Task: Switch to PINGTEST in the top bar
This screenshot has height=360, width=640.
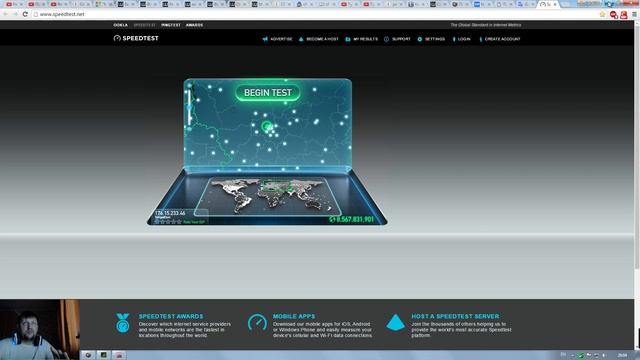Action: pos(171,25)
